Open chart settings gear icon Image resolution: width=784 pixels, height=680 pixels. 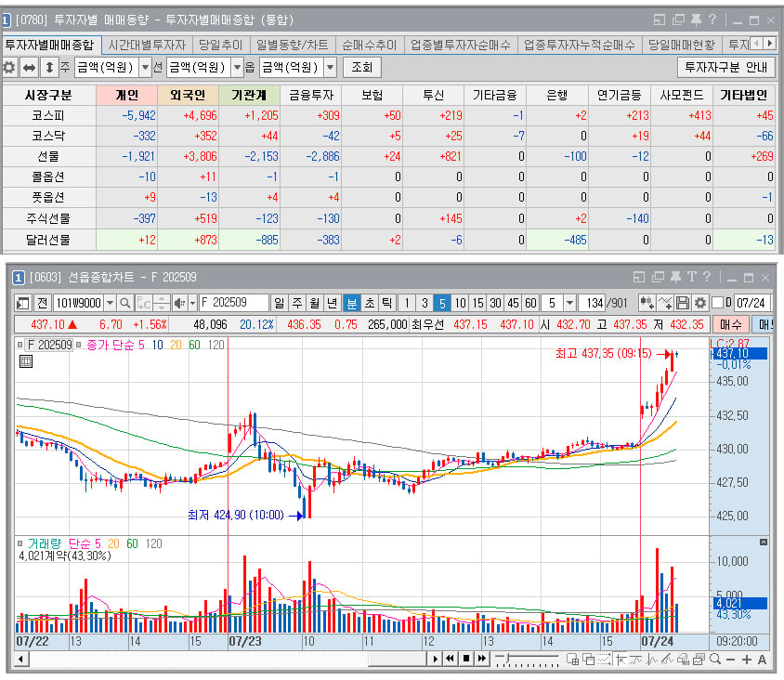point(700,303)
